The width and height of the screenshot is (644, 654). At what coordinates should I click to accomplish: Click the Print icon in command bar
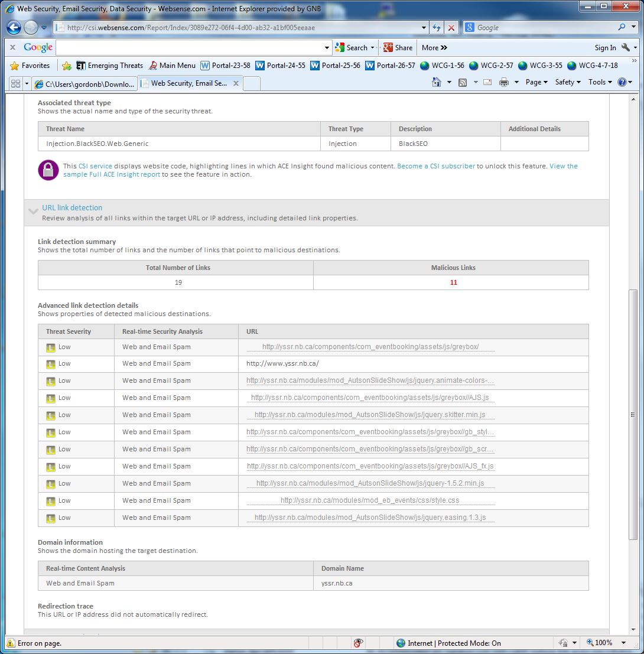click(503, 83)
